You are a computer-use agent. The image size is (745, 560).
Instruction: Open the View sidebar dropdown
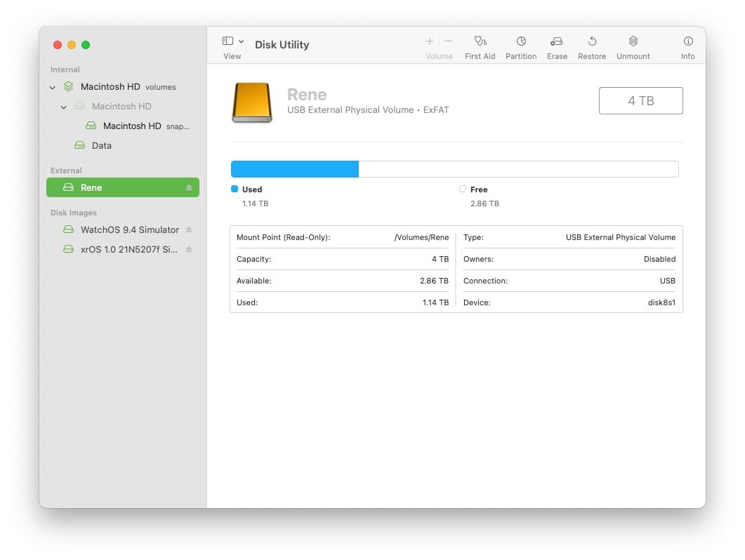pos(232,42)
